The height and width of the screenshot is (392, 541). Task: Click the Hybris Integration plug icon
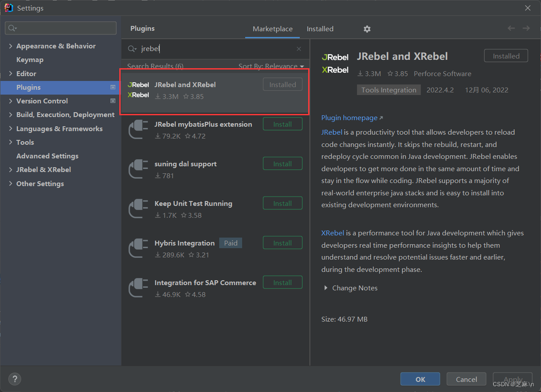[138, 249]
